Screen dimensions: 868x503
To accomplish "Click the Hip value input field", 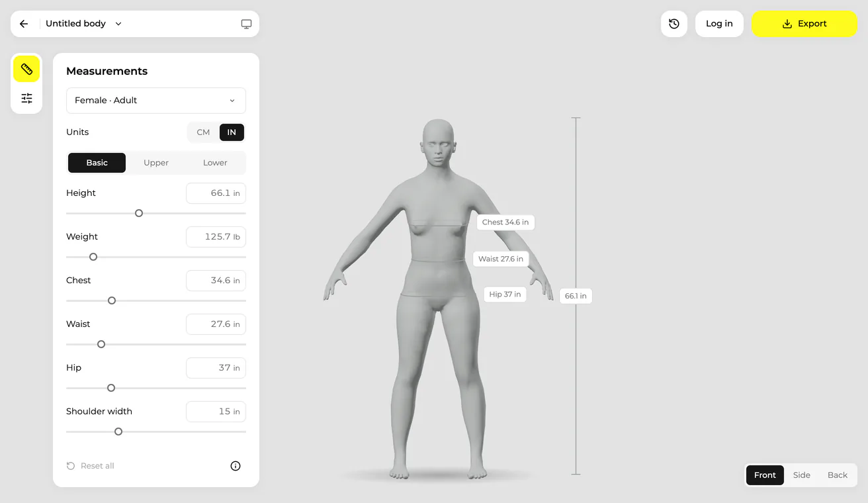I will click(x=216, y=368).
